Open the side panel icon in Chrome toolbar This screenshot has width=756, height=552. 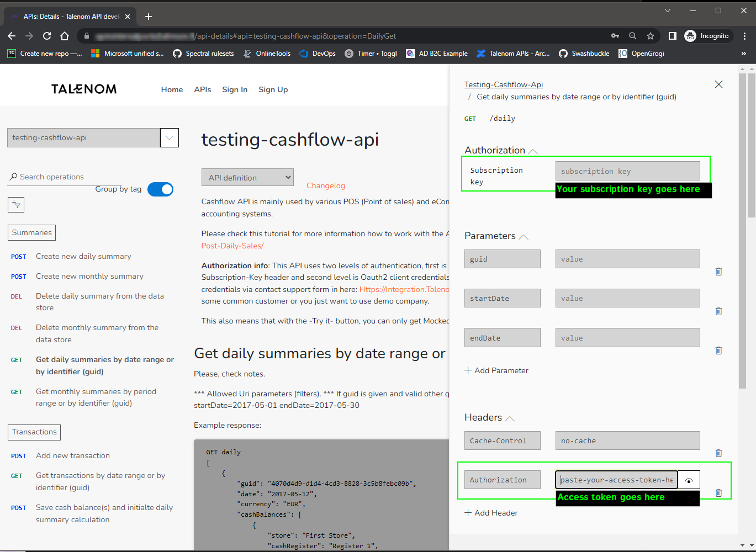point(672,36)
